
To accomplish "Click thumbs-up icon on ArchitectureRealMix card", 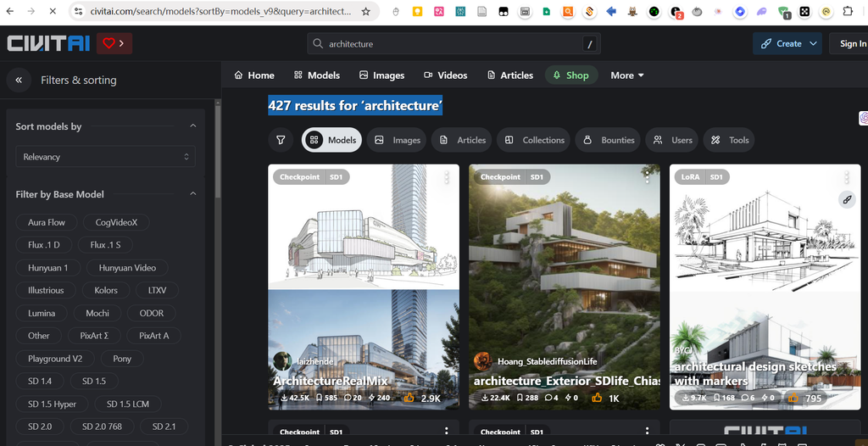I will [409, 397].
